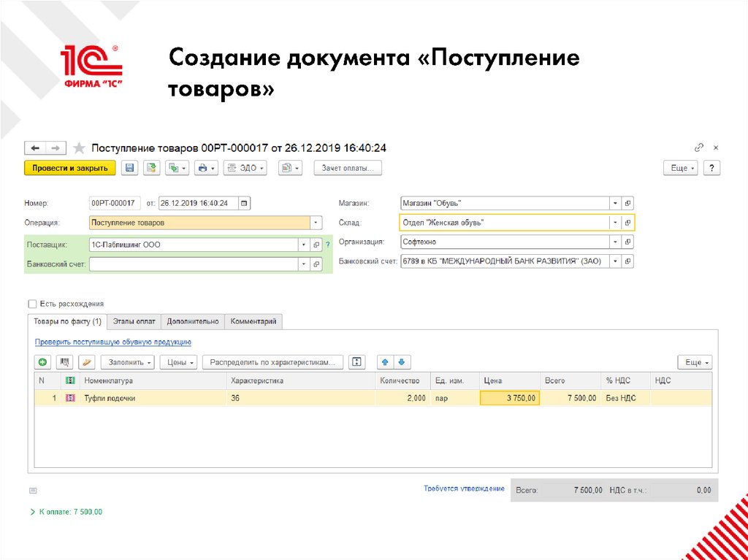Open the «Комментарий» tab
Screen dimensions: 748x560
tap(253, 321)
